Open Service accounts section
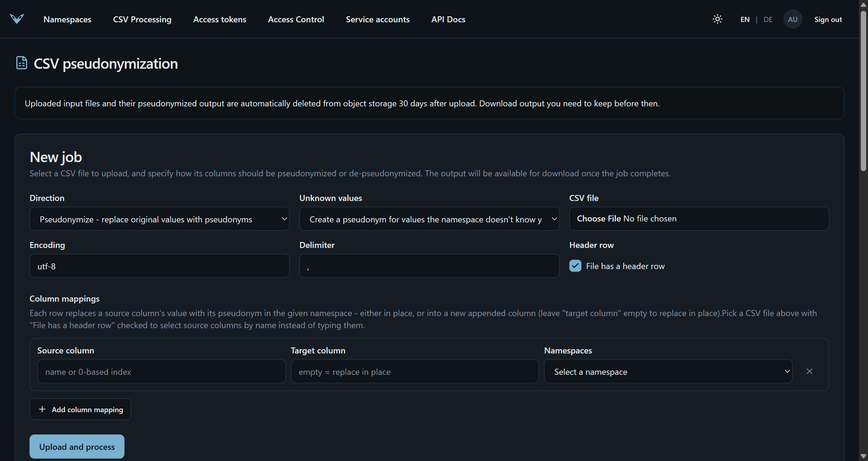The height and width of the screenshot is (461, 868). tap(378, 19)
